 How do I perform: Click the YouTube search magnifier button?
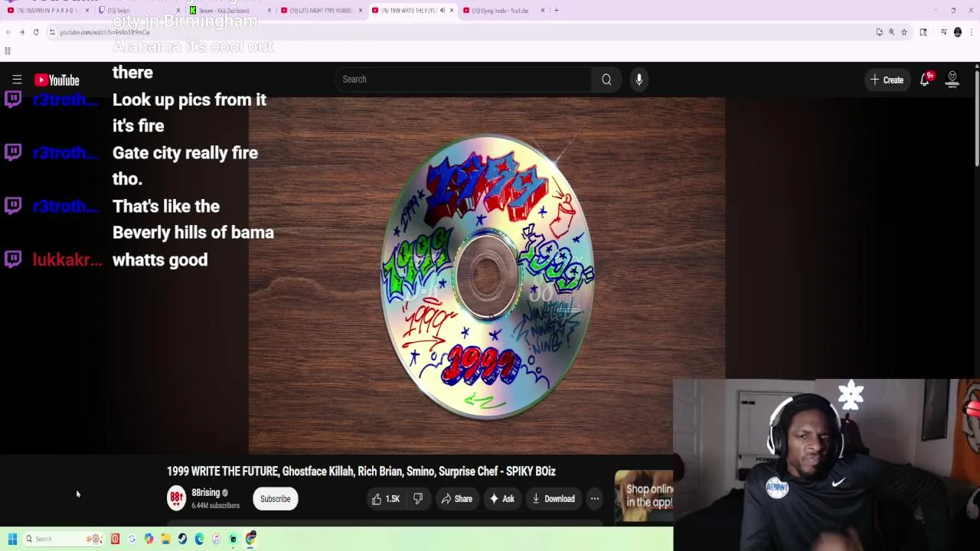606,79
